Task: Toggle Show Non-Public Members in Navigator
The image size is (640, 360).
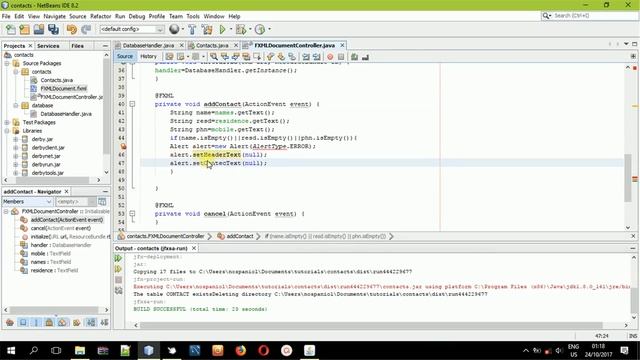Action: (49, 322)
